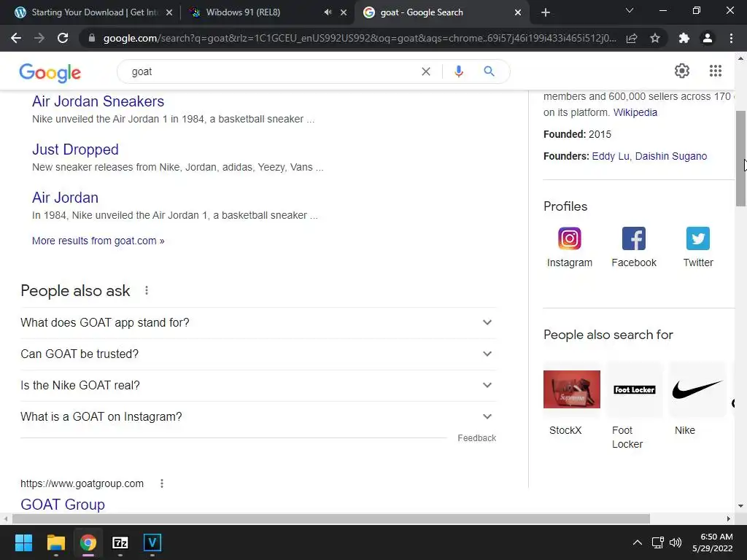
Task: Select the StockX thumbnail
Action: (x=572, y=389)
